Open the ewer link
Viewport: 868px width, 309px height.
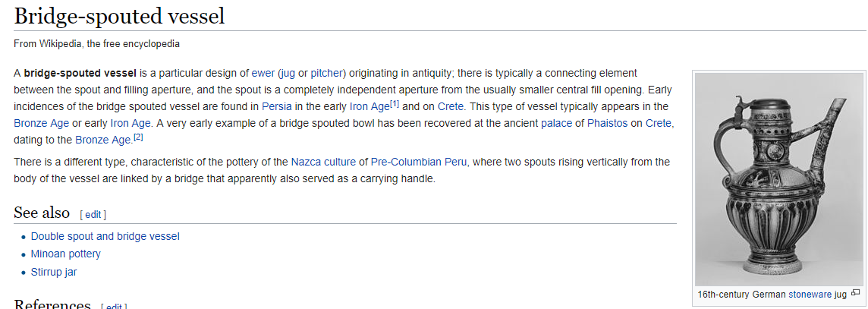coord(263,73)
